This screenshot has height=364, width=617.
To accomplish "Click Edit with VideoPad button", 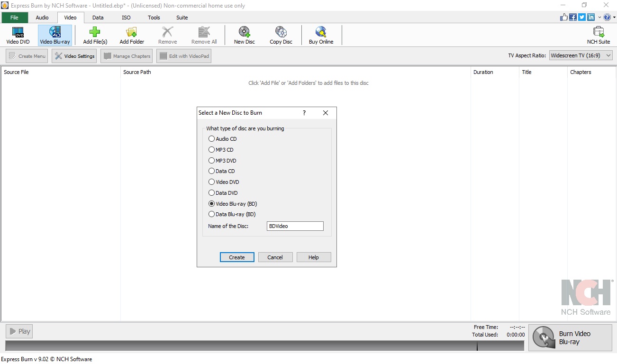I will click(184, 56).
